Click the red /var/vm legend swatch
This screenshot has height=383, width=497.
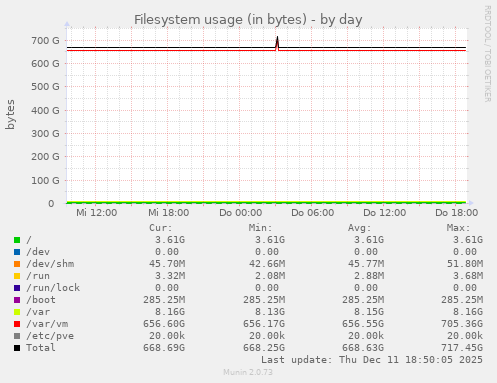[17, 324]
